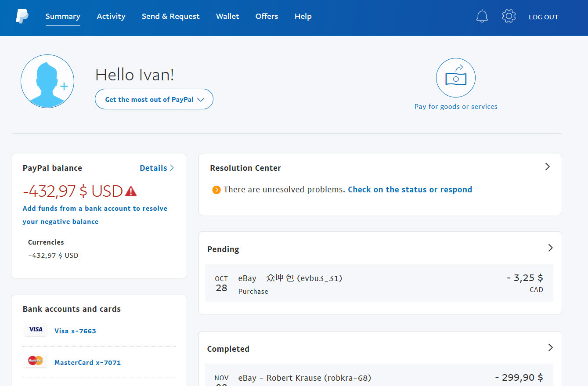588x386 pixels.
Task: Expand the Resolution Center chevron
Action: coord(547,167)
